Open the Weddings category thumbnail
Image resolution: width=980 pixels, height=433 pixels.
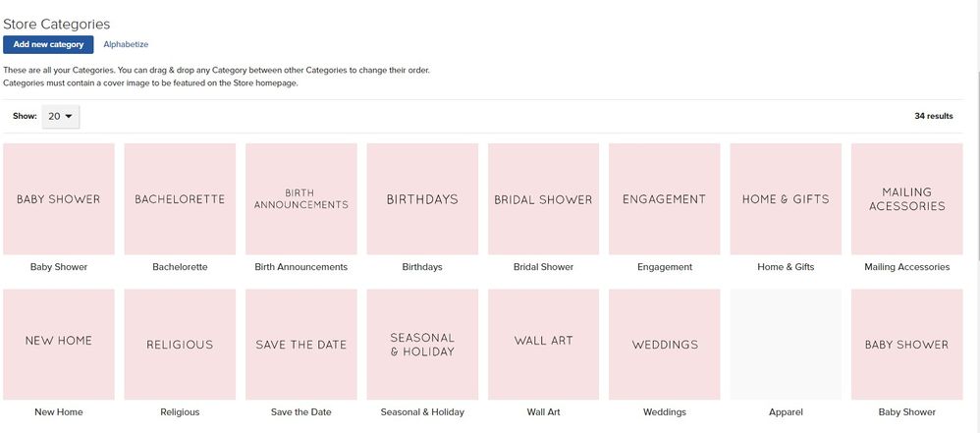(x=665, y=345)
